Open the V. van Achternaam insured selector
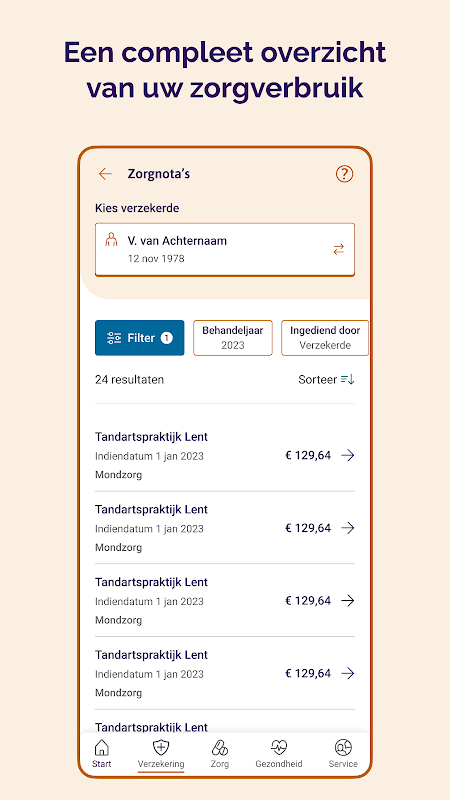The width and height of the screenshot is (450, 800). 225,249
